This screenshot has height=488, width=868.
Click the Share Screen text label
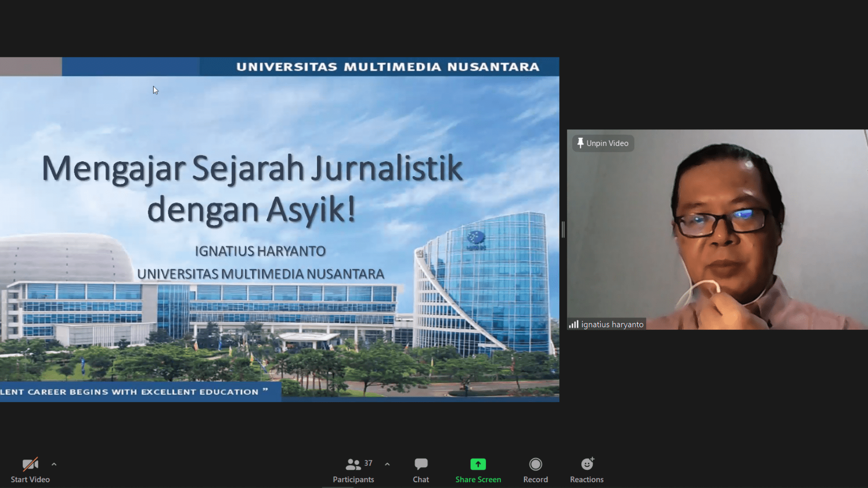pos(478,479)
